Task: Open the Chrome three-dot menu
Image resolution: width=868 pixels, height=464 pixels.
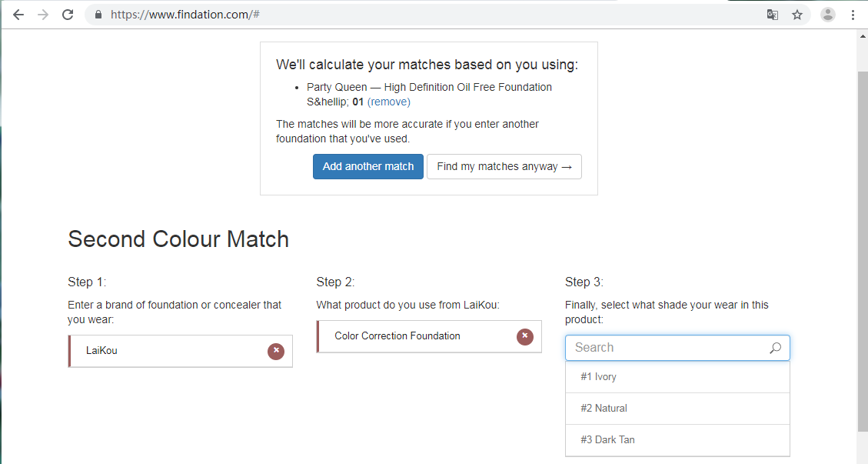Action: coord(853,15)
